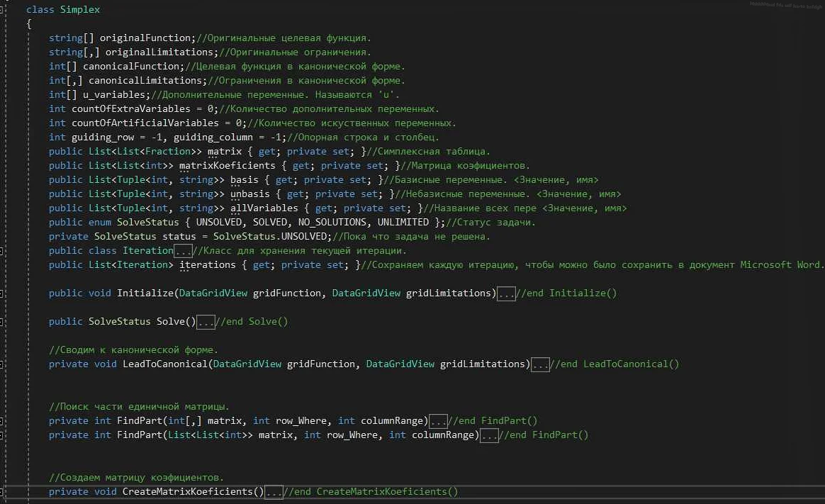Click the gridLimitations parameter in Initialize
Image resolution: width=825 pixels, height=504 pixels.
tap(450, 293)
